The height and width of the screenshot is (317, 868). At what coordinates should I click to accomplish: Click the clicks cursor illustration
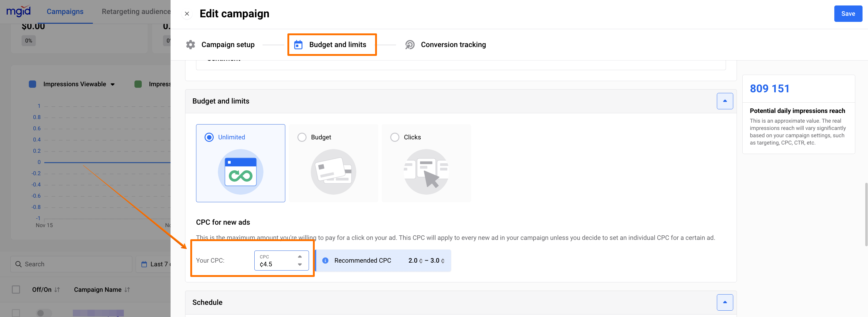tap(426, 172)
